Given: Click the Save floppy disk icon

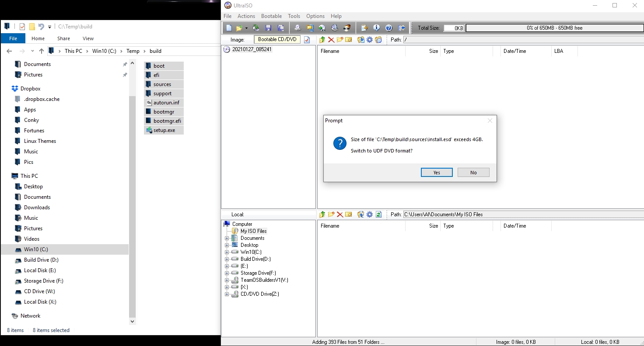Looking at the screenshot, I should pos(269,28).
